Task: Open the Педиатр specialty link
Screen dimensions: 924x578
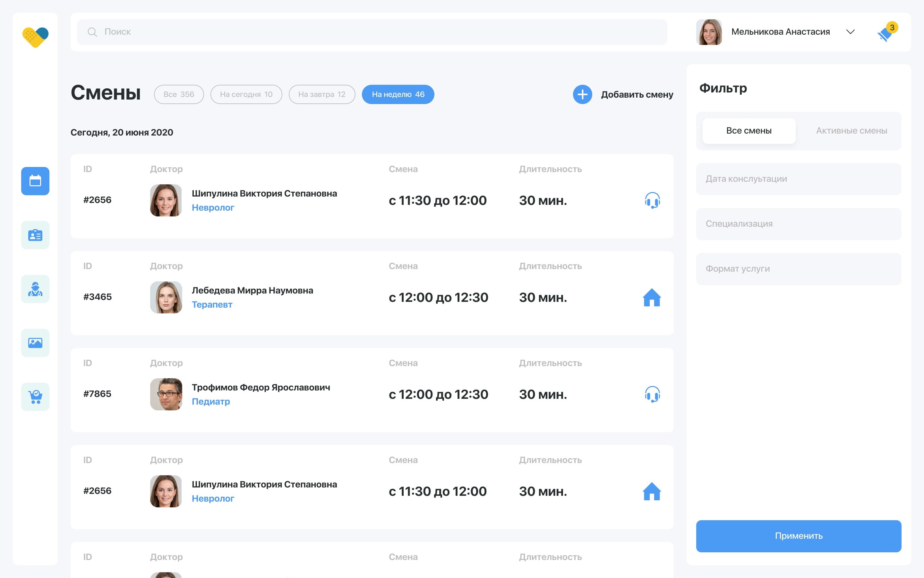Action: 211,401
